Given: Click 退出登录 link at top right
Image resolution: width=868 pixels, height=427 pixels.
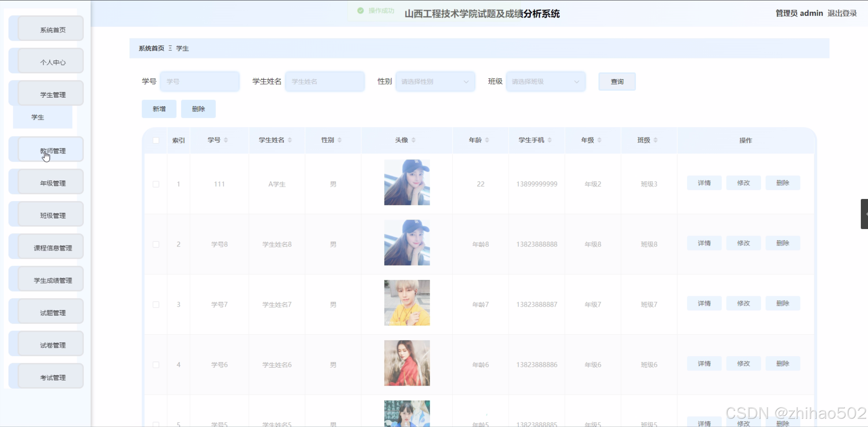Looking at the screenshot, I should point(842,13).
